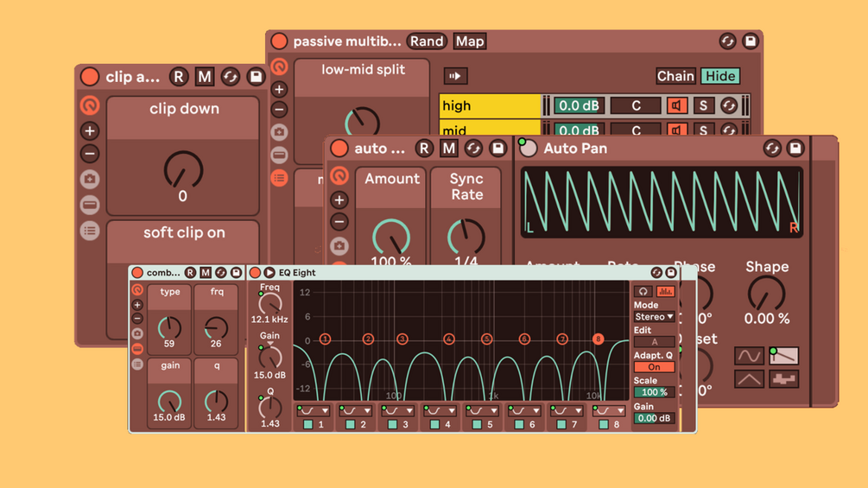
Task: Open the Chain selector tab
Action: tap(675, 76)
